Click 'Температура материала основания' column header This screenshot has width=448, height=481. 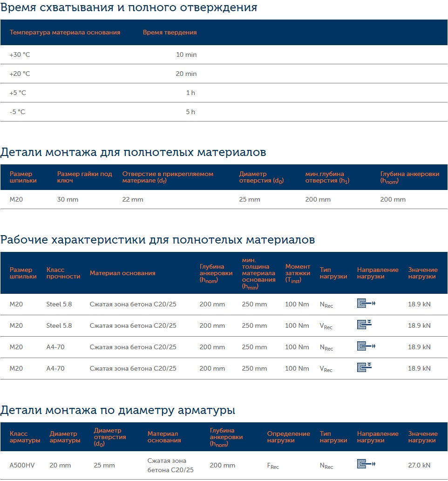[x=65, y=33]
